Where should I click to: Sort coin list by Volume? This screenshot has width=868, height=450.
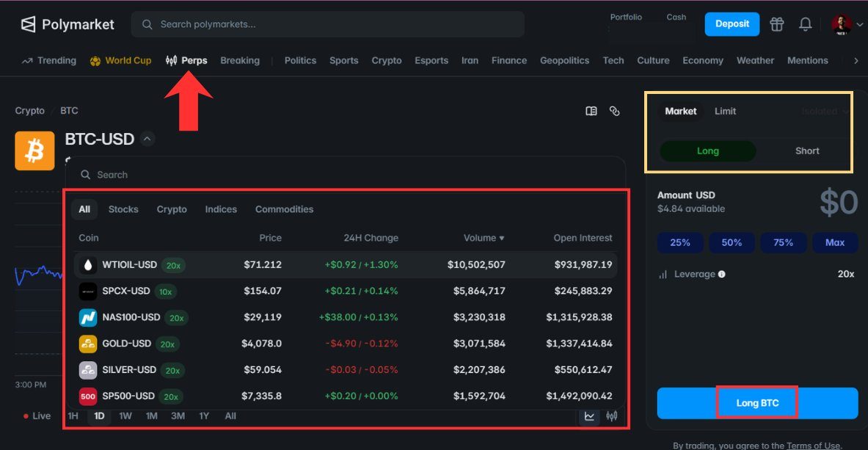(x=484, y=238)
